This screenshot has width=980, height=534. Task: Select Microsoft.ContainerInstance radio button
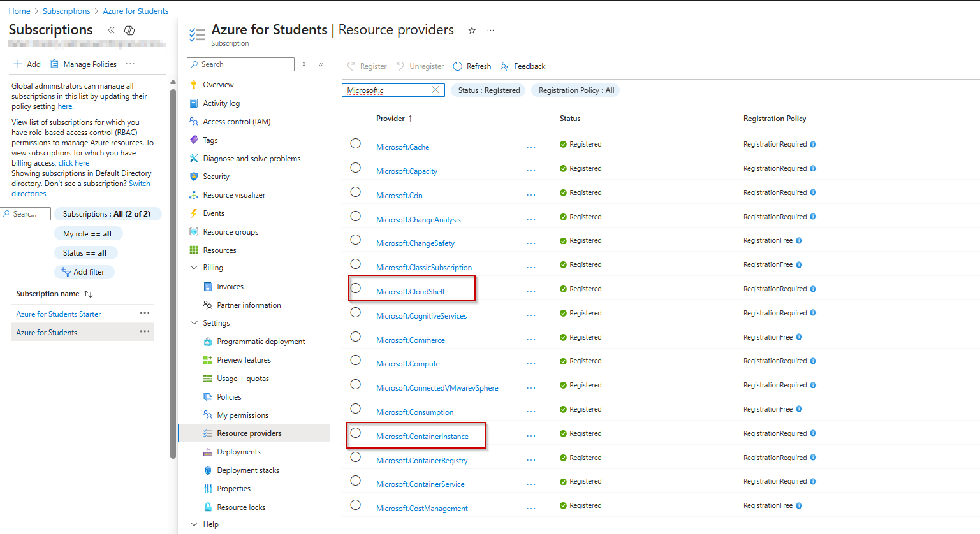[x=356, y=433]
